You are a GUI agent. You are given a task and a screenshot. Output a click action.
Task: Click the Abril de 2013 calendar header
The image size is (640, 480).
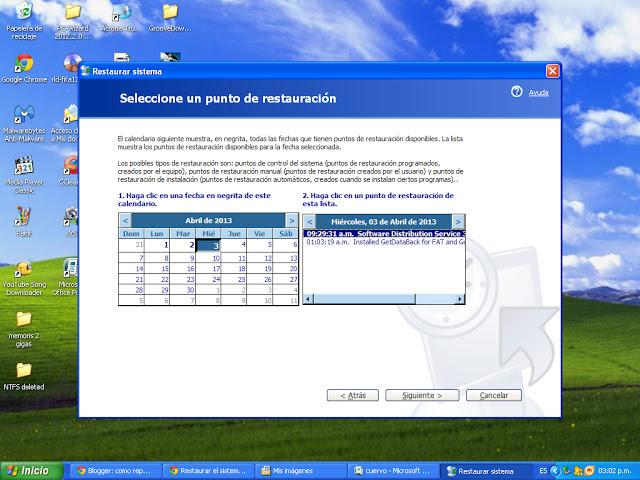pyautogui.click(x=209, y=221)
